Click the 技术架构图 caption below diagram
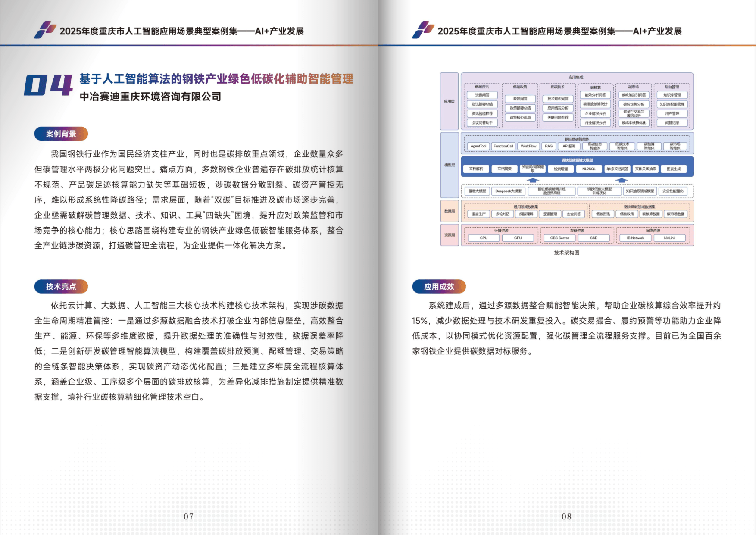The width and height of the screenshot is (756, 535). [x=566, y=253]
